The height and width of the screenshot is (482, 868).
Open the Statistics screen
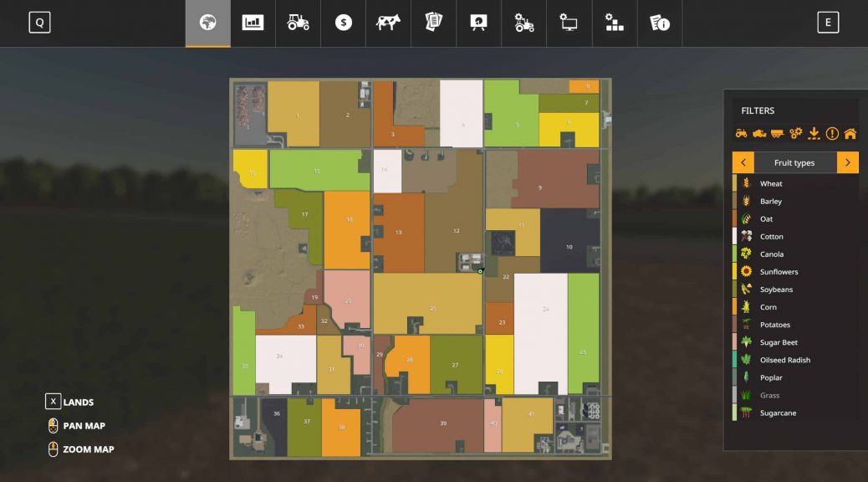tap(253, 23)
